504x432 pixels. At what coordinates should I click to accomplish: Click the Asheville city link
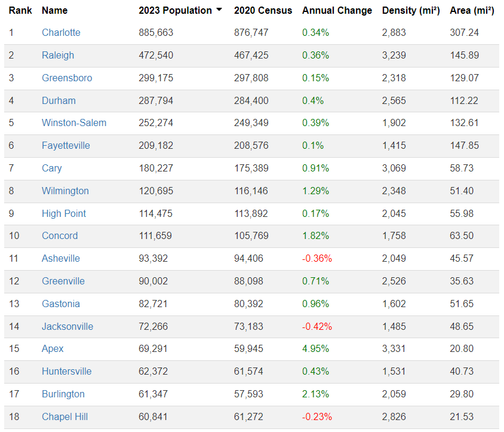pos(61,258)
